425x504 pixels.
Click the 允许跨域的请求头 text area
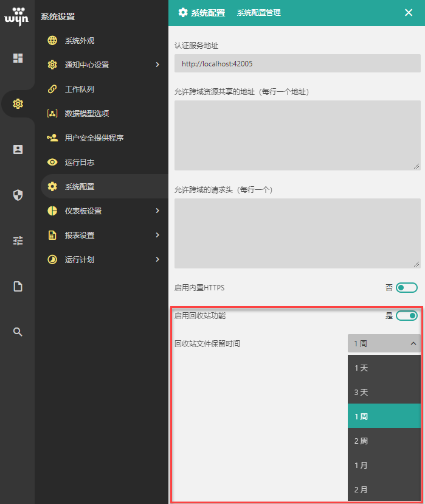point(297,233)
